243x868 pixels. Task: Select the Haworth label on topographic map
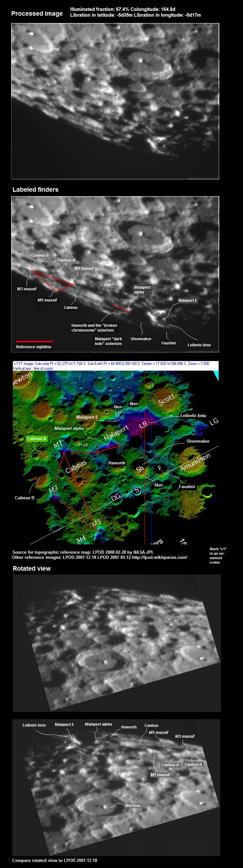click(117, 463)
